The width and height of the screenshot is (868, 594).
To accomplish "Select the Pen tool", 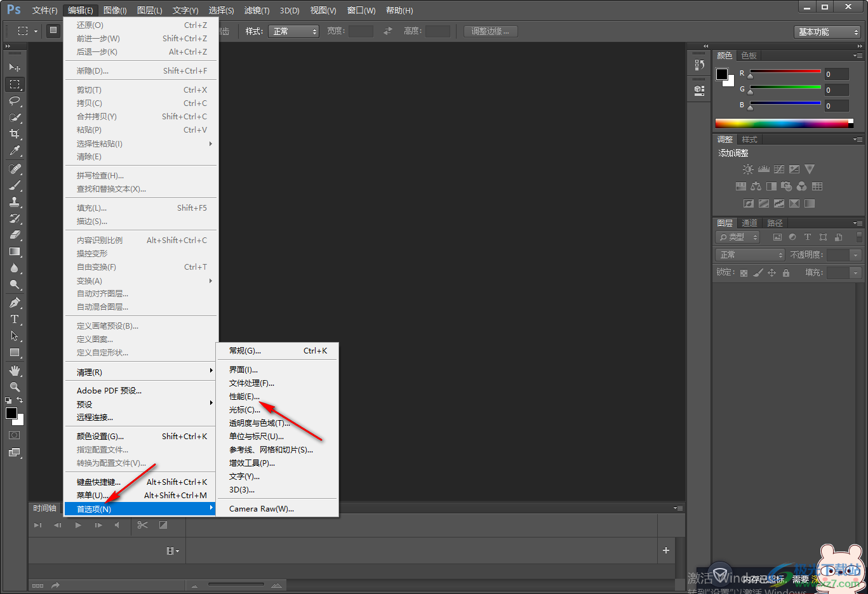I will [15, 303].
